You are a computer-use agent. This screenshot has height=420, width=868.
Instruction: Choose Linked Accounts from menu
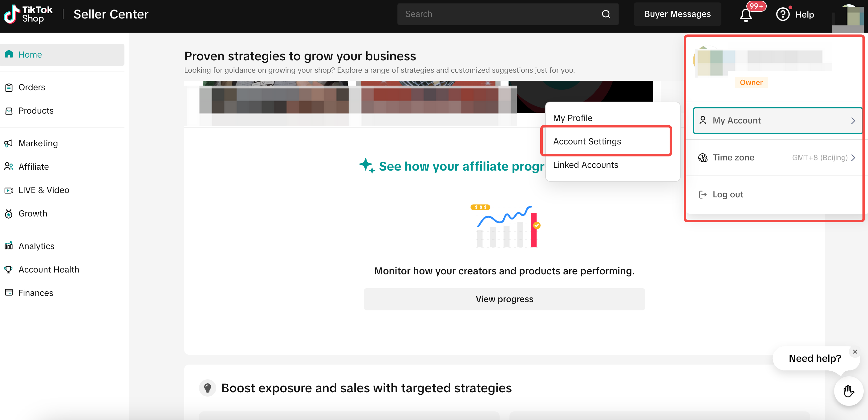585,165
